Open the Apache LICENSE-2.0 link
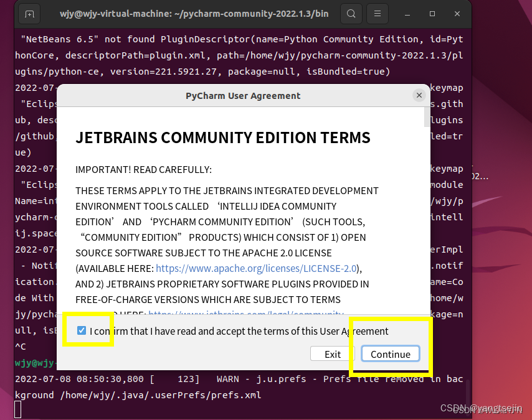The image size is (532, 420). tap(256, 268)
